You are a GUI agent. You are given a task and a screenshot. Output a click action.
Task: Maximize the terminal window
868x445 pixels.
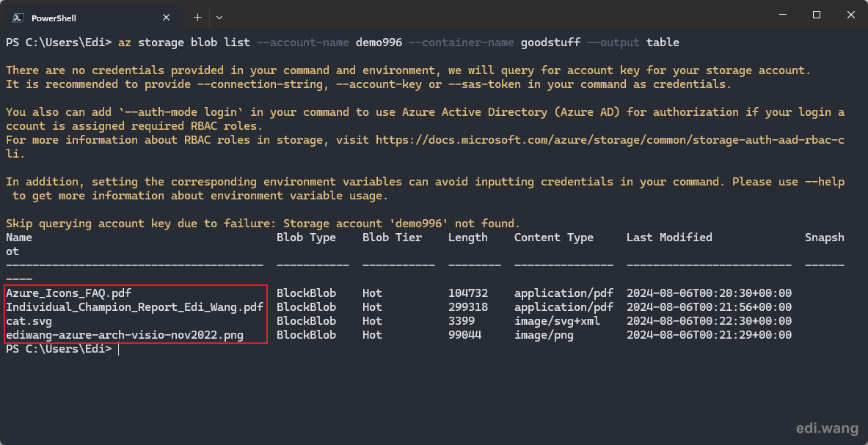(817, 15)
